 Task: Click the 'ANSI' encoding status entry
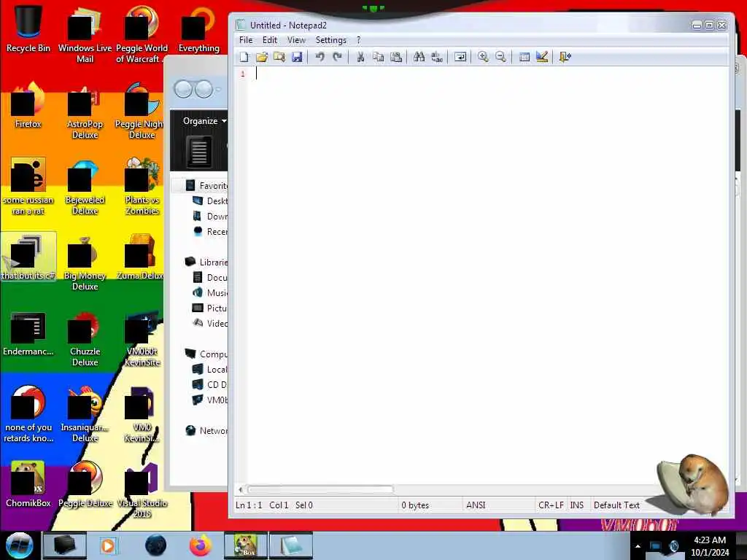coord(476,505)
